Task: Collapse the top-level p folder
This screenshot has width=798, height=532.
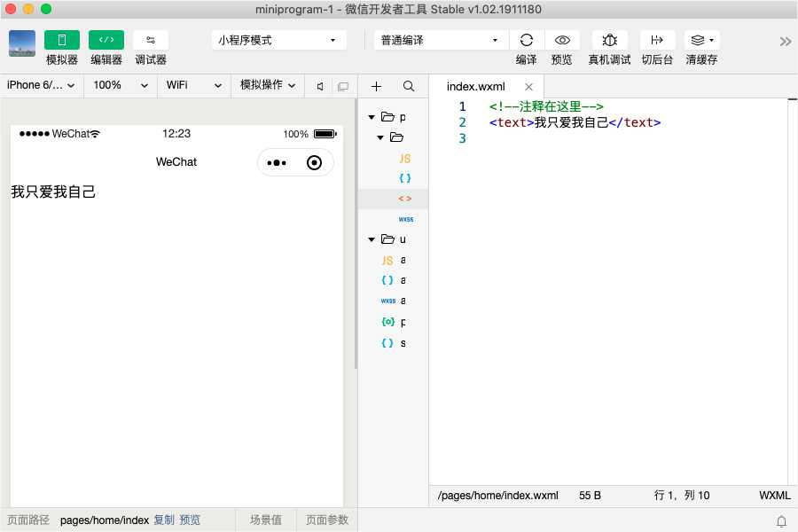Action: coord(372,117)
